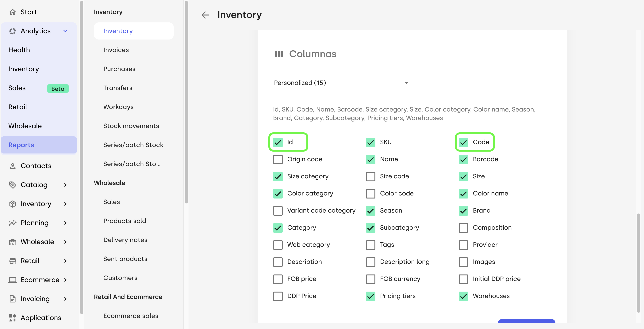Uncheck the Season checkbox
644x329 pixels.
(370, 211)
